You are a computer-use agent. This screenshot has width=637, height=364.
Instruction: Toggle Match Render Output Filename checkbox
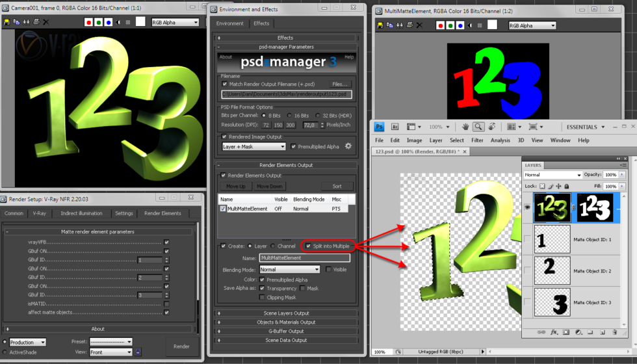pos(225,84)
